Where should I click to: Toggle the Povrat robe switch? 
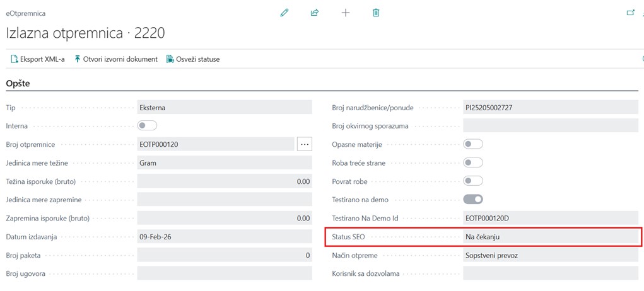[x=473, y=181]
